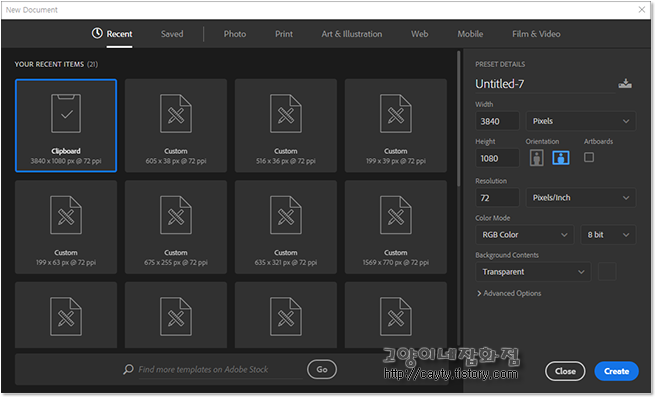Open the Film & Video tab
The height and width of the screenshot is (397, 655).
point(536,34)
